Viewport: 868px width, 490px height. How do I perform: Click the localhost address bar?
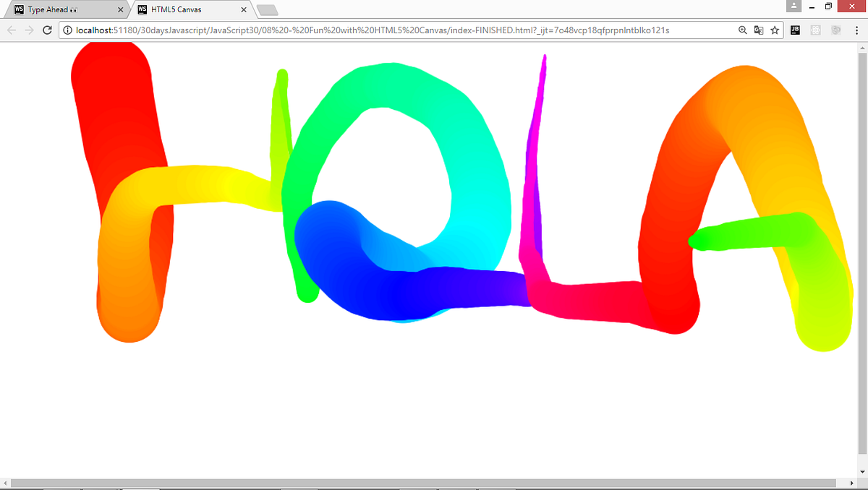tap(362, 30)
